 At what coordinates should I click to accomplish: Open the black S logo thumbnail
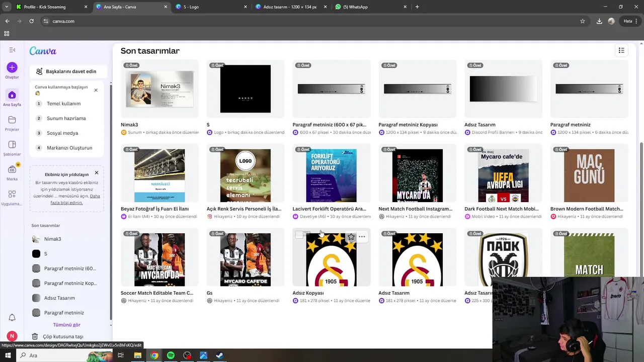point(246,89)
